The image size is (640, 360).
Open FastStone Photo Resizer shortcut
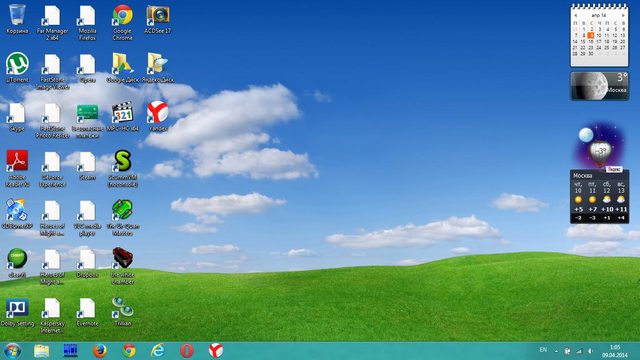[52, 120]
